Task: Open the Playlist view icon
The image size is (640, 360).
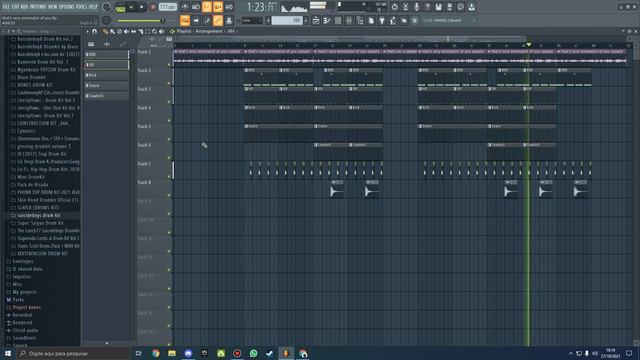Action: click(316, 20)
